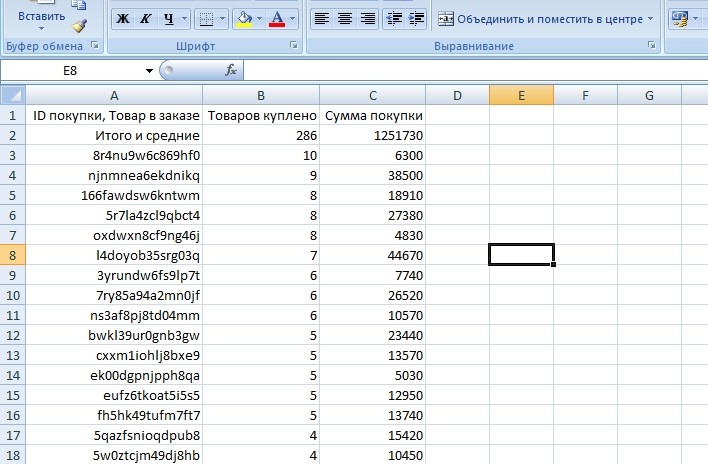Select cell with Итого и средние

tap(114, 135)
